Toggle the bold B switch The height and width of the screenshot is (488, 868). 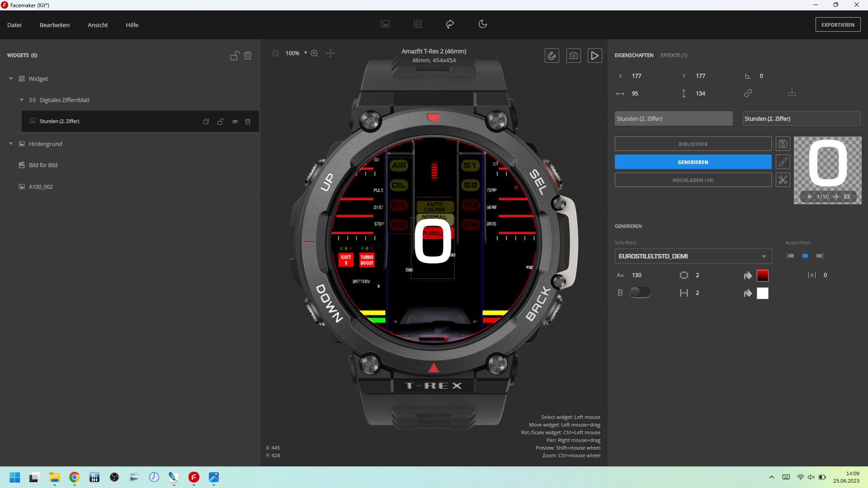point(640,293)
